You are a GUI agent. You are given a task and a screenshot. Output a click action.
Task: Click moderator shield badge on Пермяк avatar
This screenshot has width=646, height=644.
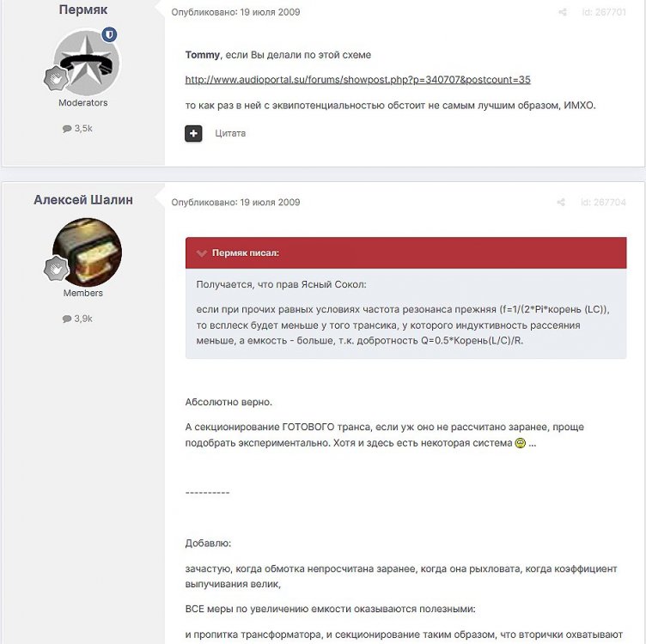(x=109, y=34)
